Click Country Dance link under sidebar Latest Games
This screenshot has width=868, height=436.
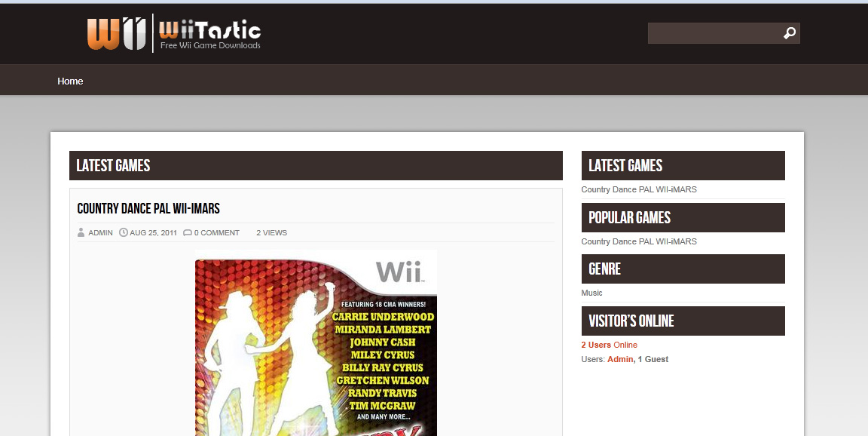pos(639,189)
